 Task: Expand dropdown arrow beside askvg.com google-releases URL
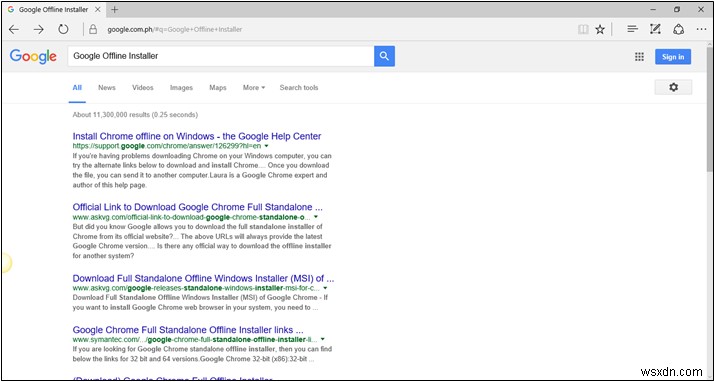click(x=325, y=288)
